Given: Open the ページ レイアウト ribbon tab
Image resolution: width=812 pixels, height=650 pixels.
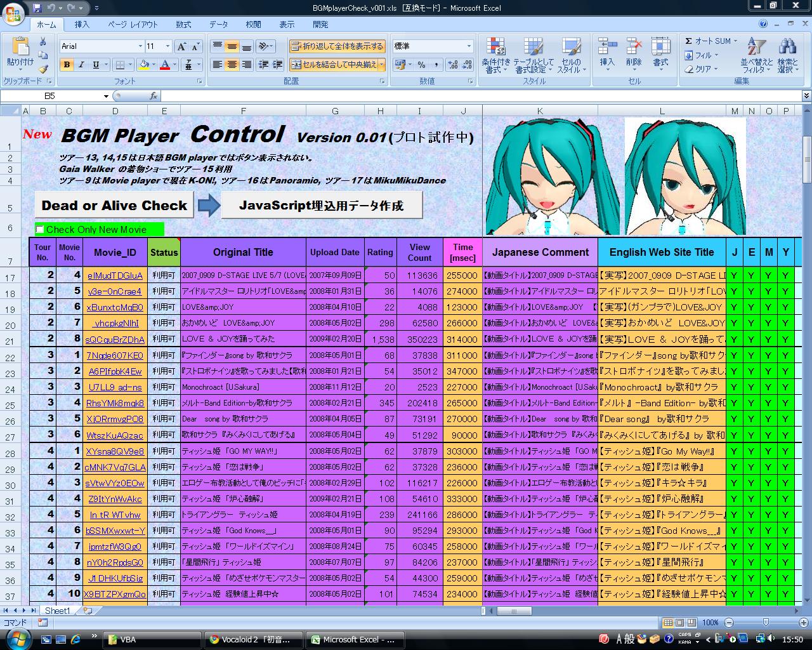Looking at the screenshot, I should tap(133, 24).
